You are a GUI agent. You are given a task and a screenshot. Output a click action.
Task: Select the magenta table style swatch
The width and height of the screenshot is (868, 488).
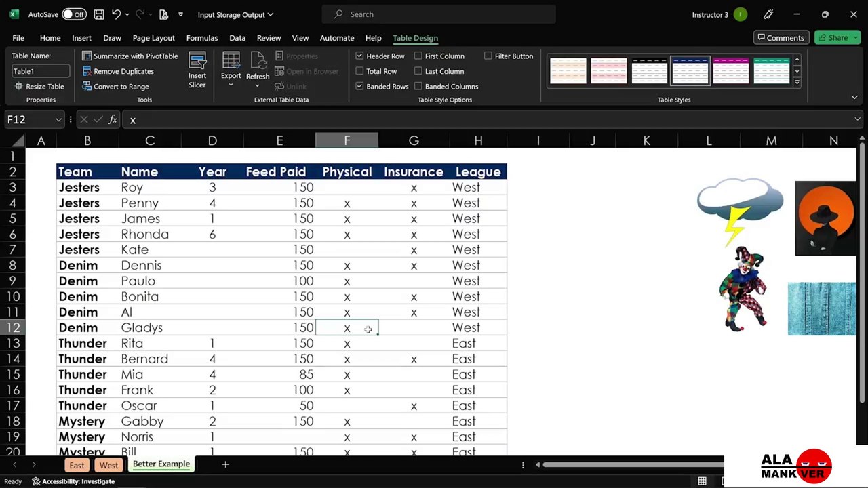[731, 71]
